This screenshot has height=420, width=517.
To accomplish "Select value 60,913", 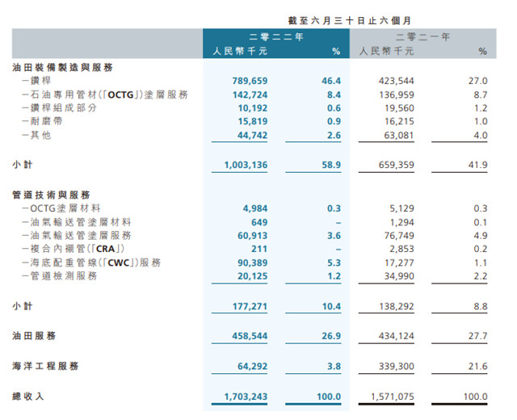I will (x=253, y=236).
